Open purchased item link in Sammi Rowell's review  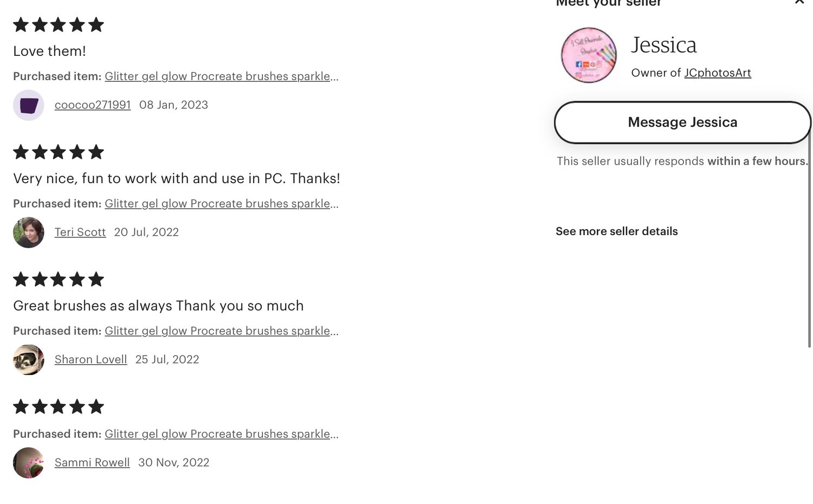point(222,434)
